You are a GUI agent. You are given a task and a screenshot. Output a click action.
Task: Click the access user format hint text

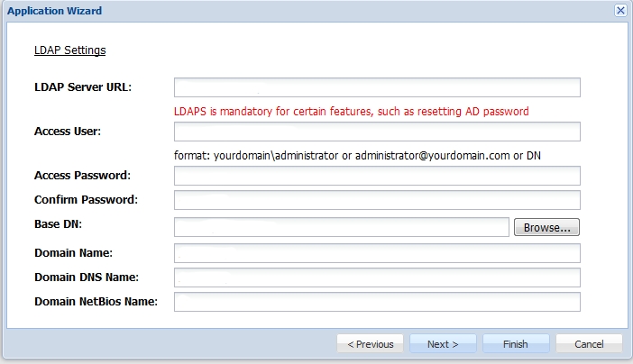(357, 155)
